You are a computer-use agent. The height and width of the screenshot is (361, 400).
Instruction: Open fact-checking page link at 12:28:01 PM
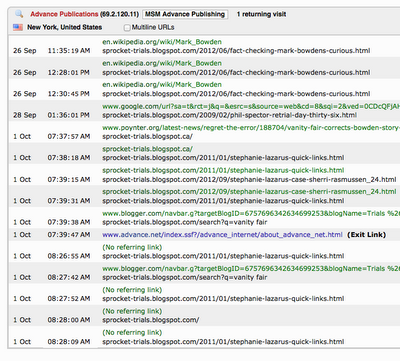(x=236, y=72)
